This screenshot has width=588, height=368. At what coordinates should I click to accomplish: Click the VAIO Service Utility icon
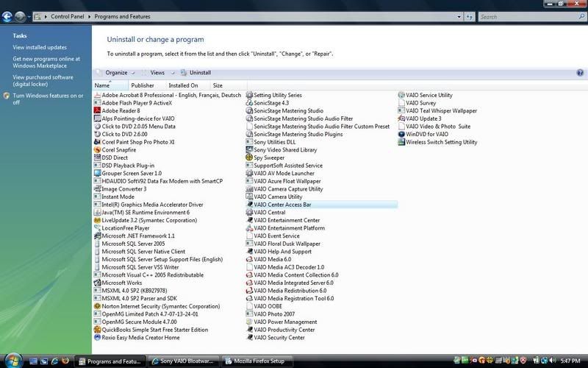401,95
